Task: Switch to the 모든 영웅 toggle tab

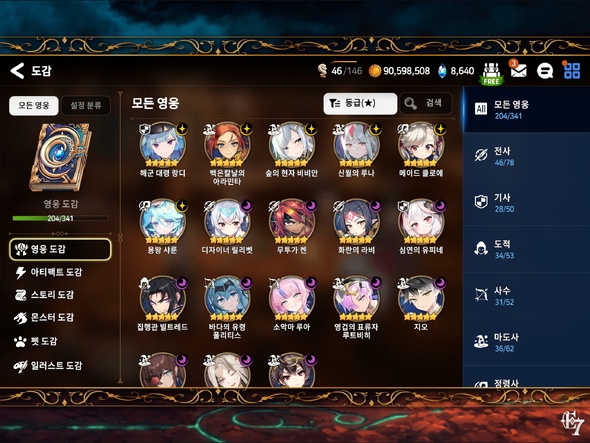Action: click(34, 105)
